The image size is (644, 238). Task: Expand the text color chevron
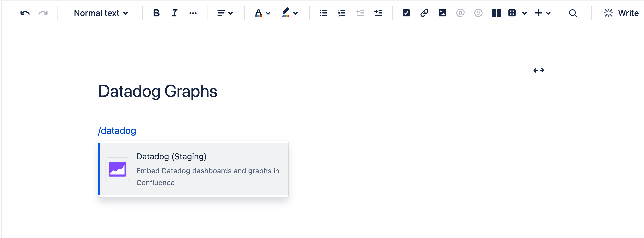click(268, 13)
